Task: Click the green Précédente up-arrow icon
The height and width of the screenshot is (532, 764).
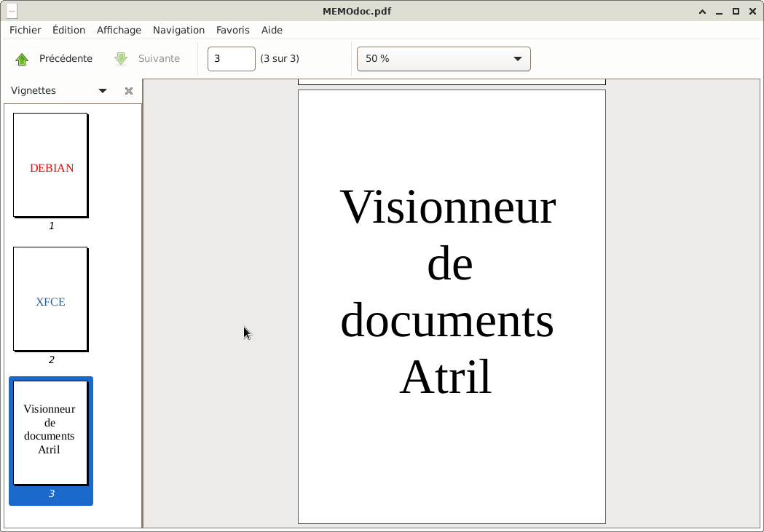Action: (22, 59)
